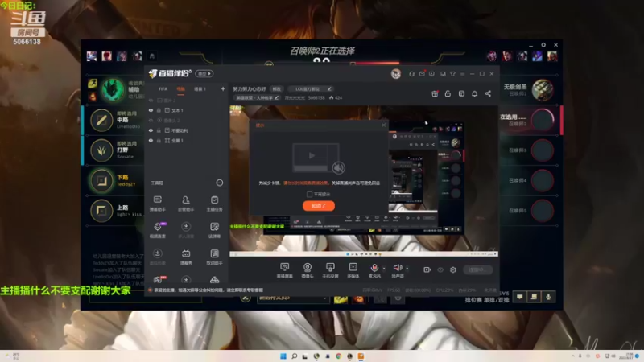Image resolution: width=644 pixels, height=362 pixels.
Task: Click the voice microphone icon in League client
Action: (x=548, y=297)
